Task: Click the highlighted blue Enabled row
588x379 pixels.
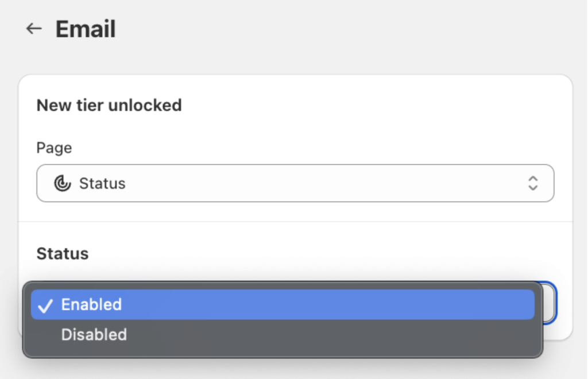Action: pos(281,304)
